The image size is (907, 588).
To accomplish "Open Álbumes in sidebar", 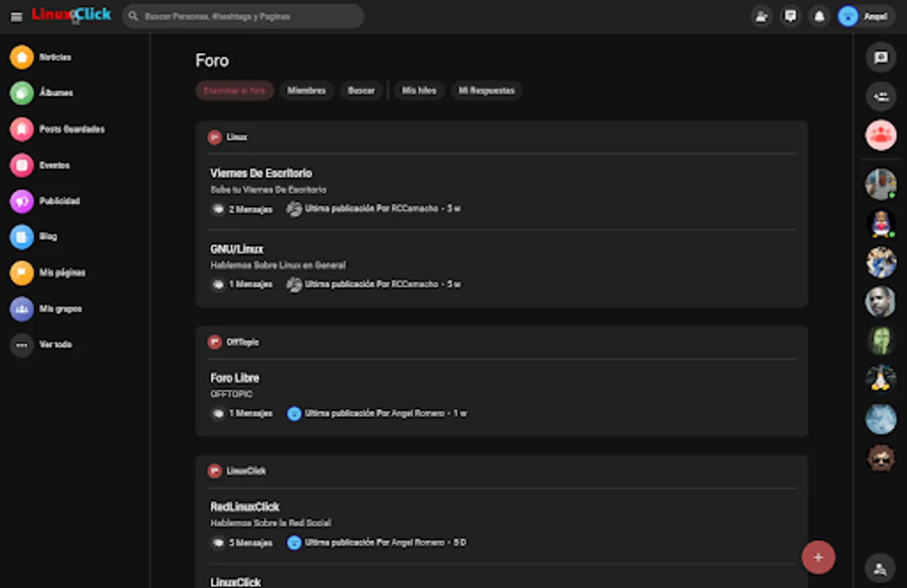I will pos(41,93).
